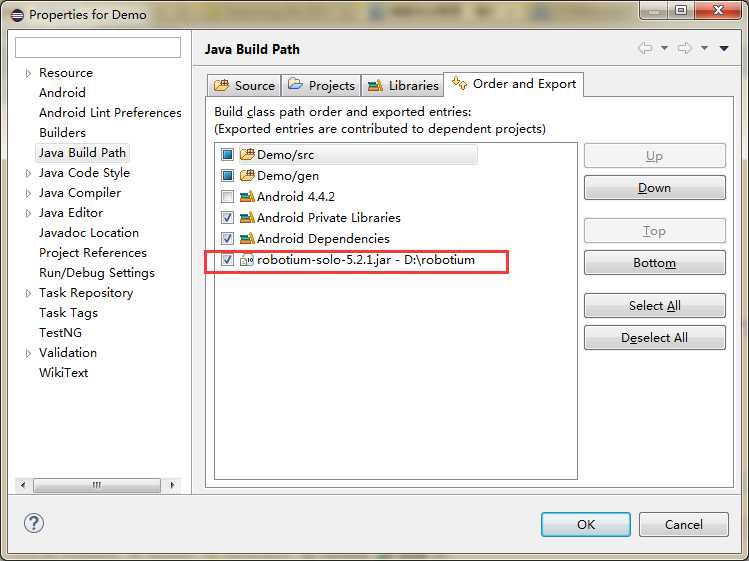Click the Select All button

(654, 305)
